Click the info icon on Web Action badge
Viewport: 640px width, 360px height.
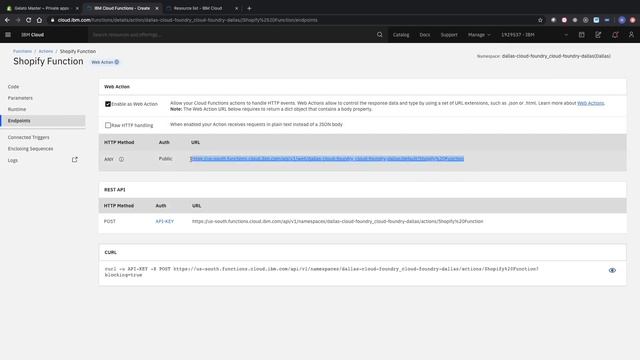[x=117, y=62]
